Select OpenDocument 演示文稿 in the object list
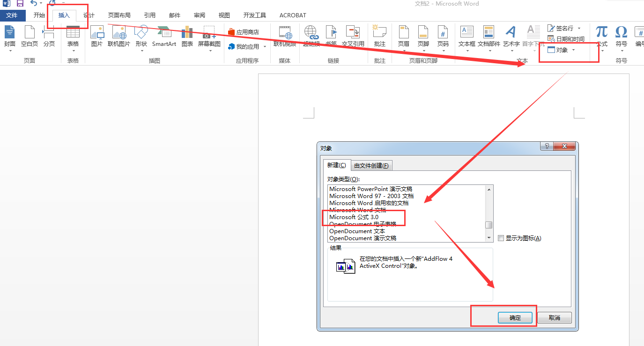 point(407,238)
